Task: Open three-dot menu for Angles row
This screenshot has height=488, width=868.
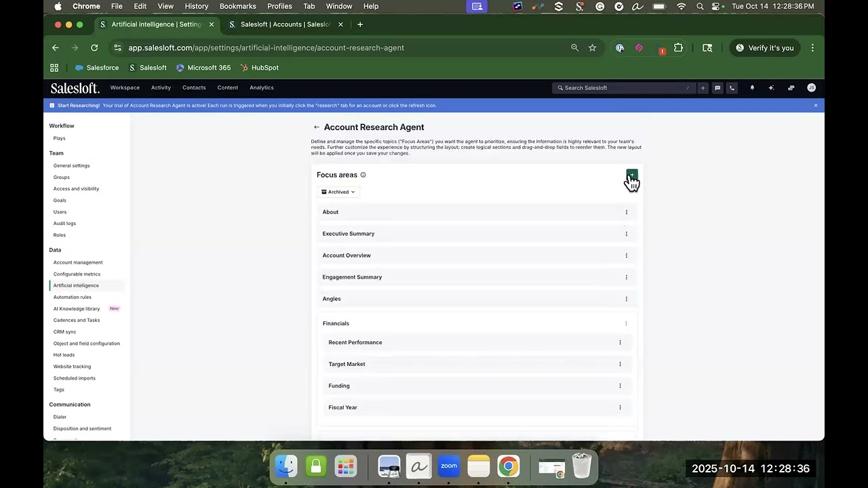Action: coord(626,299)
